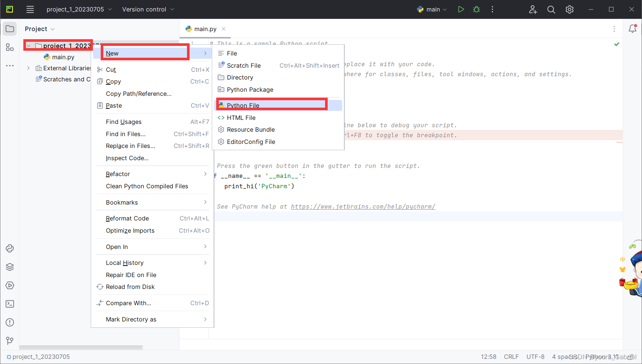Select Reload from Disk

[x=153, y=287]
